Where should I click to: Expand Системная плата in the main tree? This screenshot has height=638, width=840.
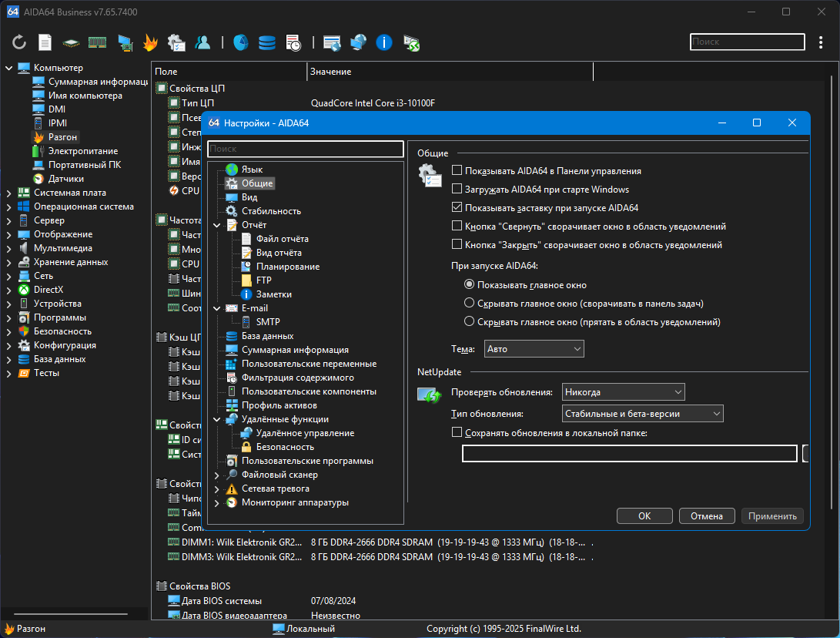[8, 193]
